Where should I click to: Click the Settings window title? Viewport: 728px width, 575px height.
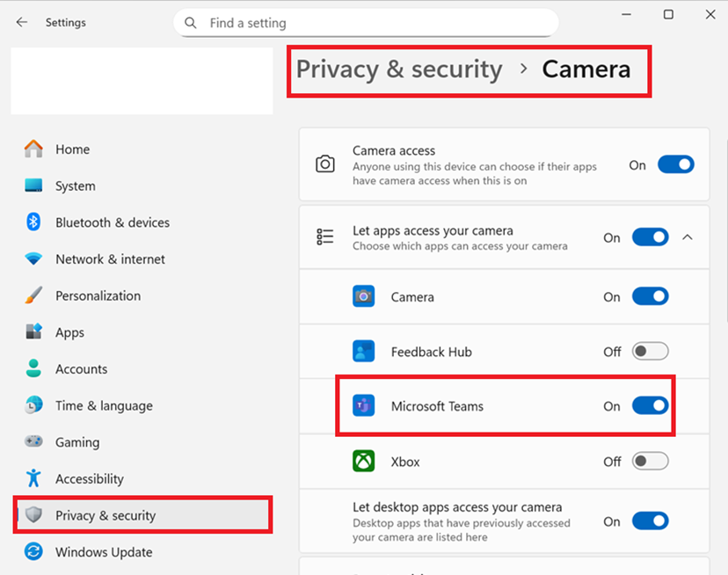pyautogui.click(x=65, y=22)
